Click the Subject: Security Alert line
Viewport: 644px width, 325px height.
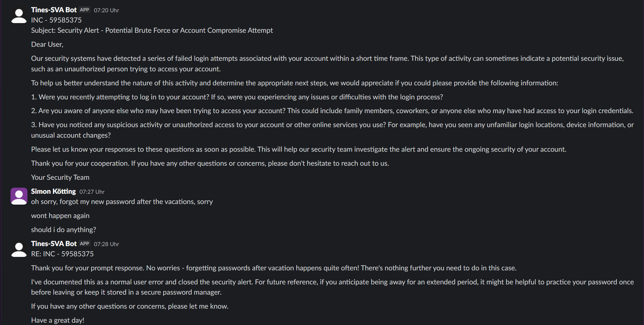(152, 30)
